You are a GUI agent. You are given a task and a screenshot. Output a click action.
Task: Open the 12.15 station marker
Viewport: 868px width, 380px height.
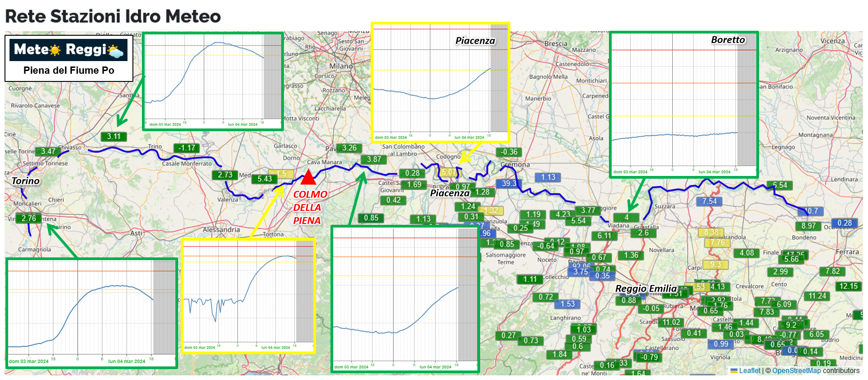coord(848,286)
